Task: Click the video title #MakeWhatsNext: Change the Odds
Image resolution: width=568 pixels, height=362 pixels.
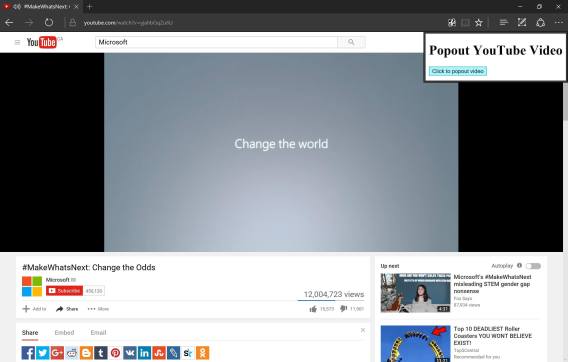Action: [x=89, y=267]
